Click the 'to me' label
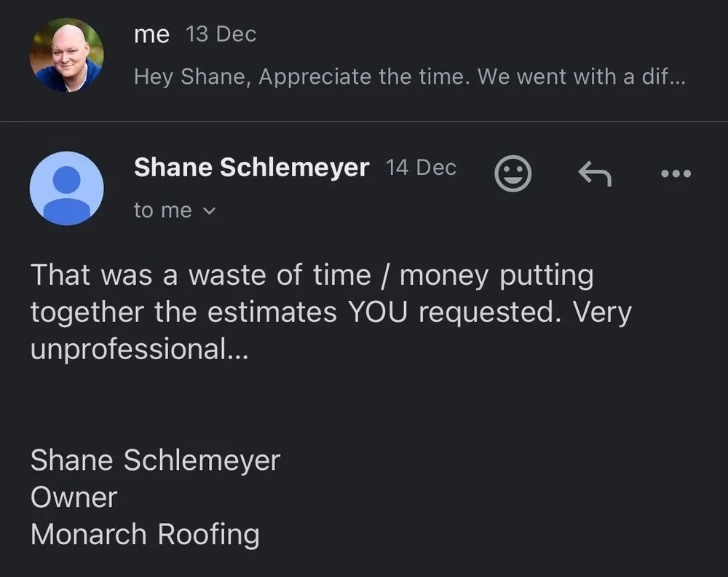The width and height of the screenshot is (728, 577). click(162, 210)
